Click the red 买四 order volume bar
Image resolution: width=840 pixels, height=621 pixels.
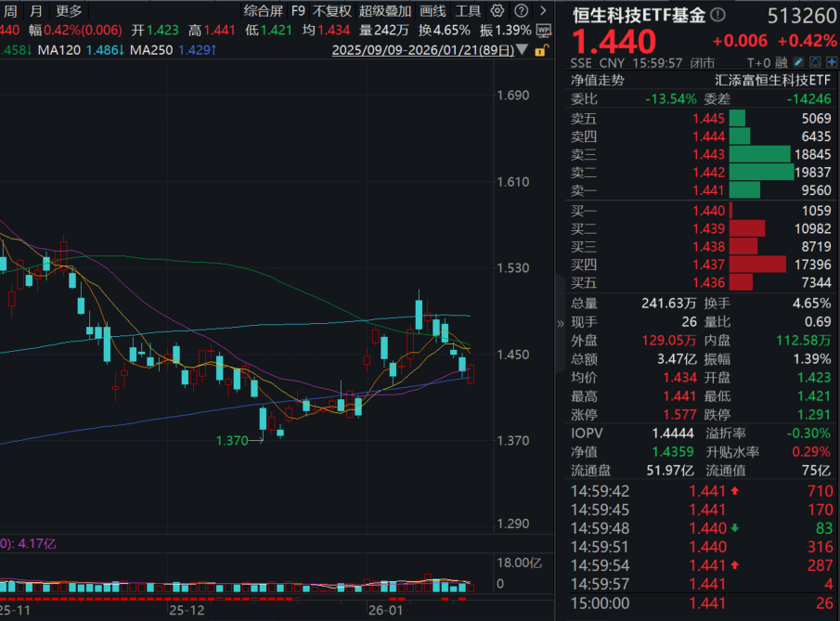[x=757, y=265]
